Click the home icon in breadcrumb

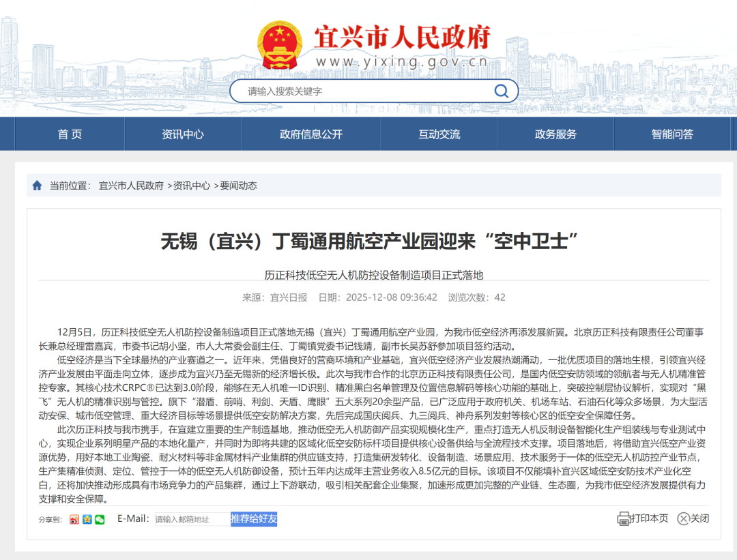click(37, 185)
